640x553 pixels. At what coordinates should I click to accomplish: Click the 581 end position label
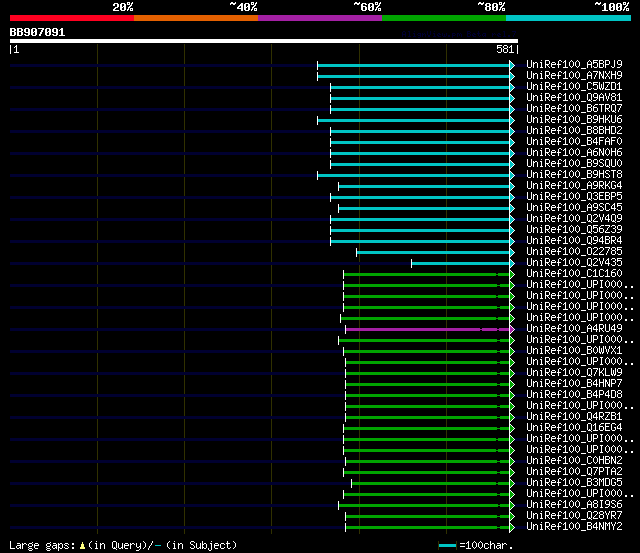pos(505,49)
